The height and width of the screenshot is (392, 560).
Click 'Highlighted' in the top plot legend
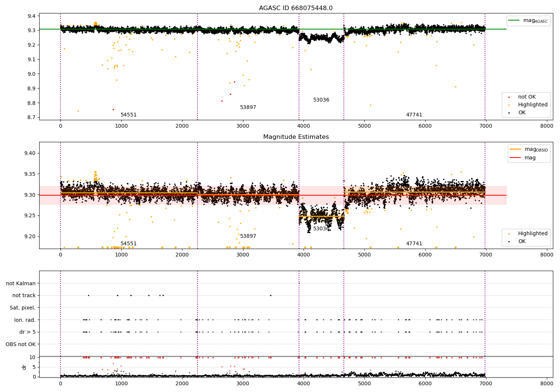(533, 105)
